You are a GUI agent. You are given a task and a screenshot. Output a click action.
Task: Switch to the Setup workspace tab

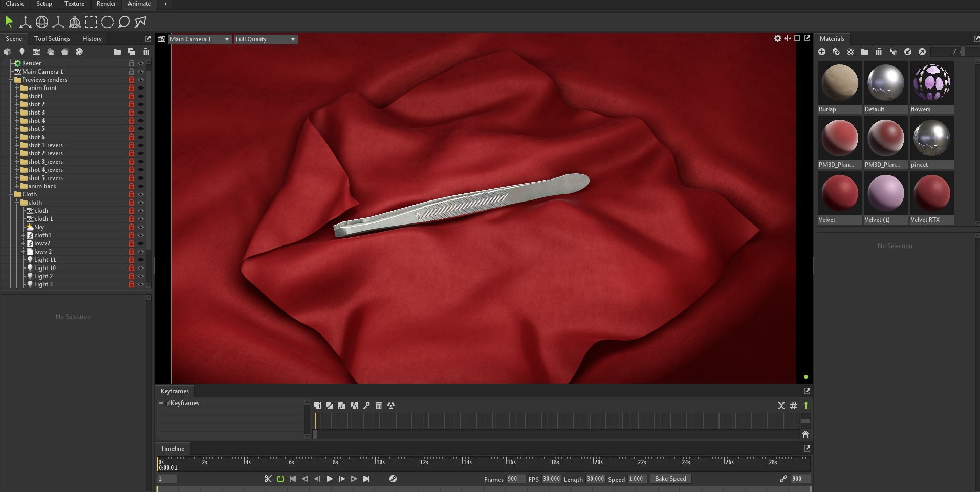point(44,4)
